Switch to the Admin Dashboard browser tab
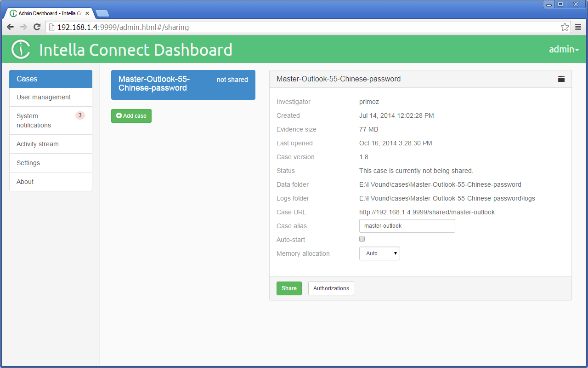 pos(46,13)
